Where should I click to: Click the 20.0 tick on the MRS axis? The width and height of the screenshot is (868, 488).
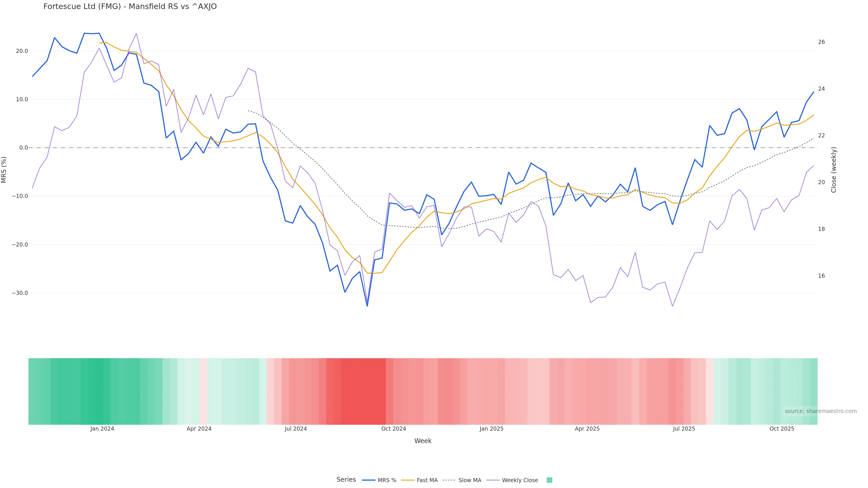click(x=22, y=51)
